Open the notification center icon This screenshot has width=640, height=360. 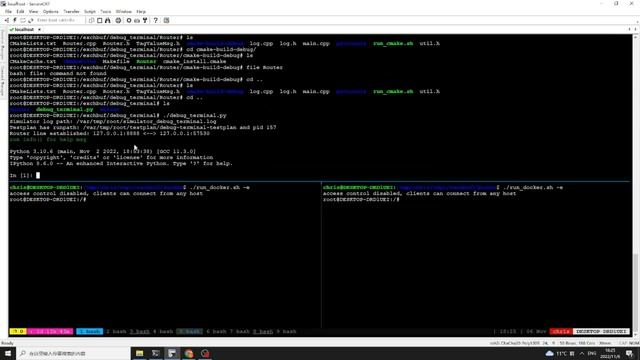point(630,353)
